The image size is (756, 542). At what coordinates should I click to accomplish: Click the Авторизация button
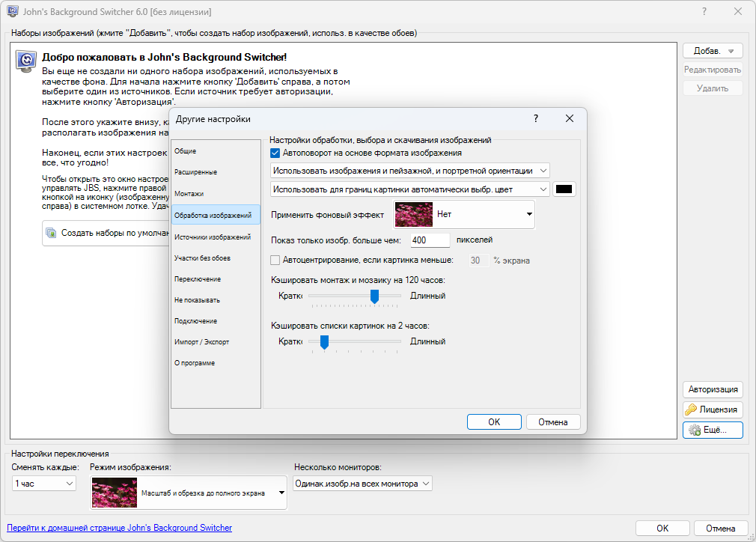713,389
